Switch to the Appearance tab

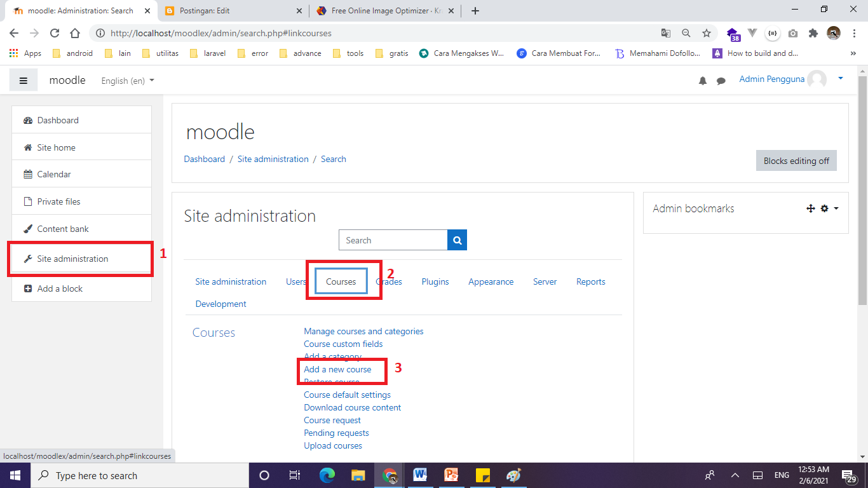pyautogui.click(x=491, y=281)
